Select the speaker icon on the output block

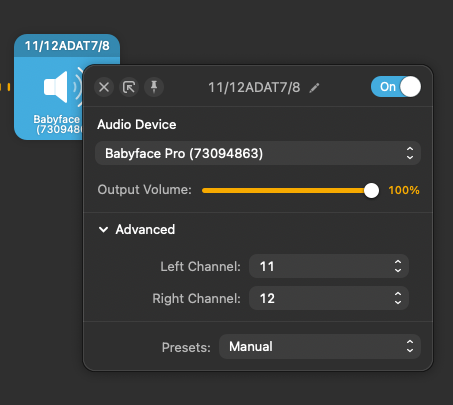(63, 87)
